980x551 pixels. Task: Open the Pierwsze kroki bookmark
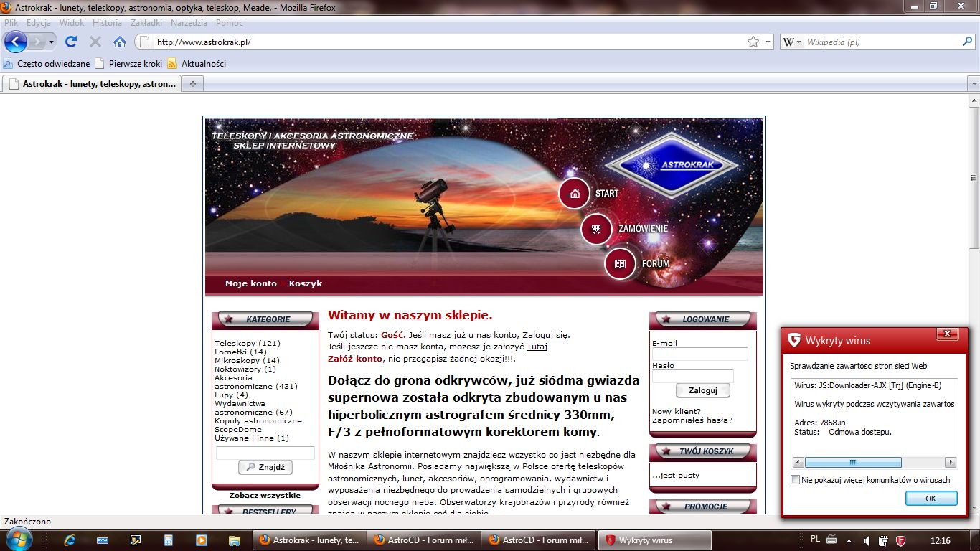coord(129,63)
